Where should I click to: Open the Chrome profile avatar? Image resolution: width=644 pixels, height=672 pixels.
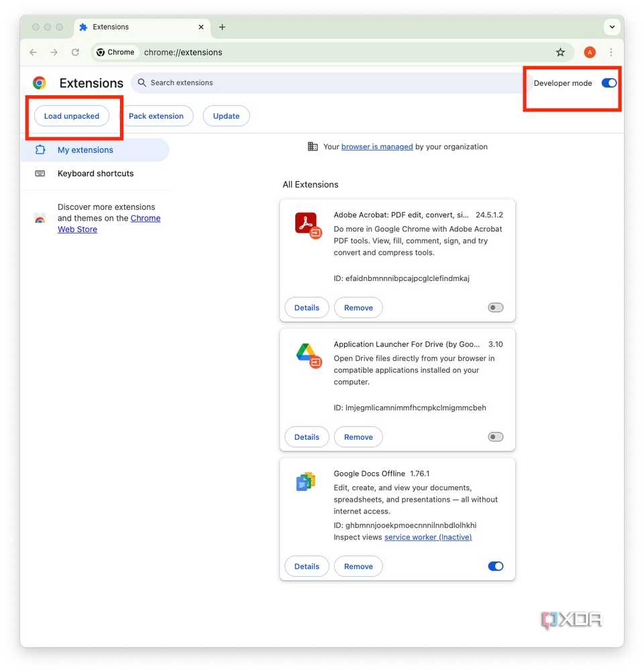(589, 52)
